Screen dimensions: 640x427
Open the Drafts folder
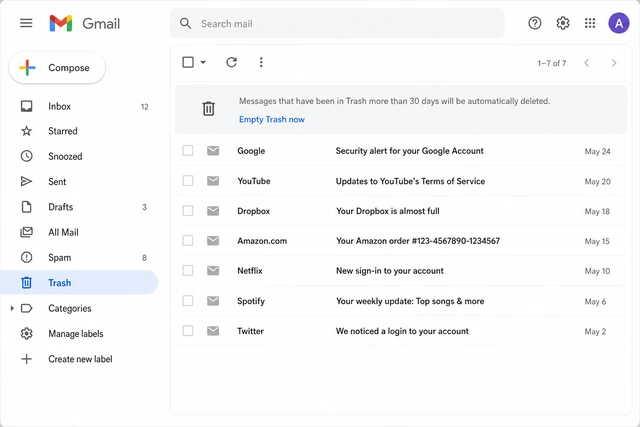coord(79,207)
